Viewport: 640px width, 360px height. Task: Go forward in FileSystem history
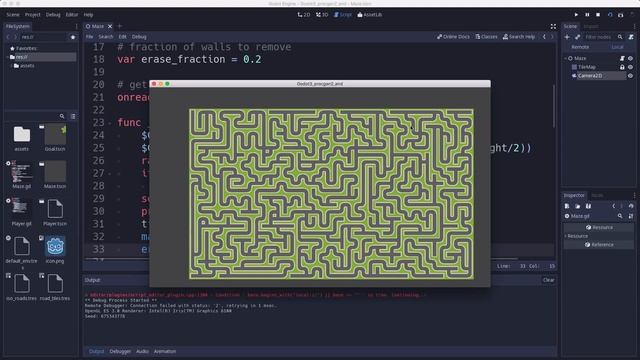coord(16,37)
